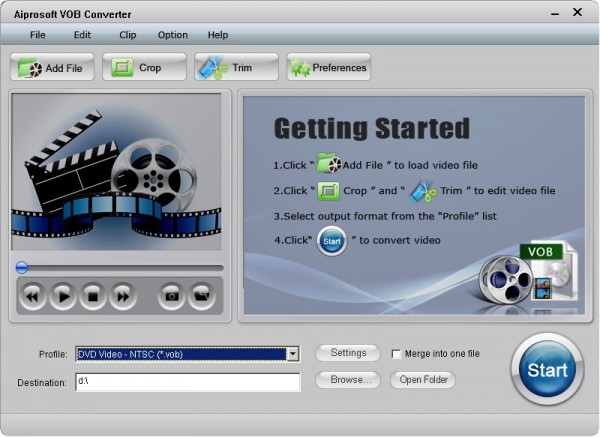Image resolution: width=600 pixels, height=437 pixels.
Task: Open the Crop tool
Action: coord(144,68)
